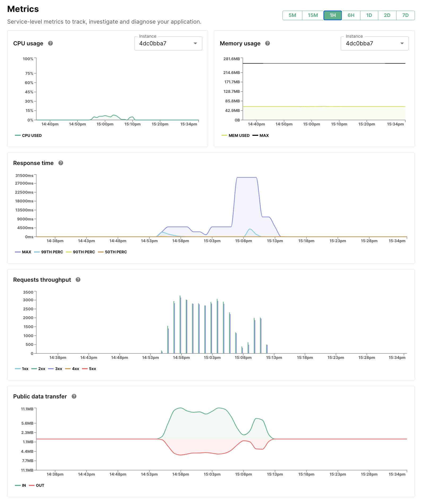Toggle the 99TH PERC legend series
Image resolution: width=422 pixels, height=504 pixels.
(49, 252)
